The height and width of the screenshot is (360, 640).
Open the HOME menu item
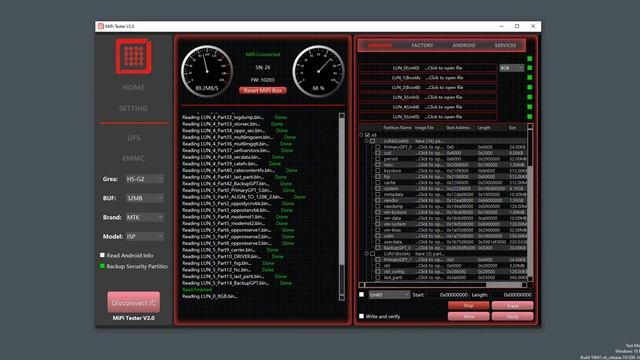click(x=133, y=87)
